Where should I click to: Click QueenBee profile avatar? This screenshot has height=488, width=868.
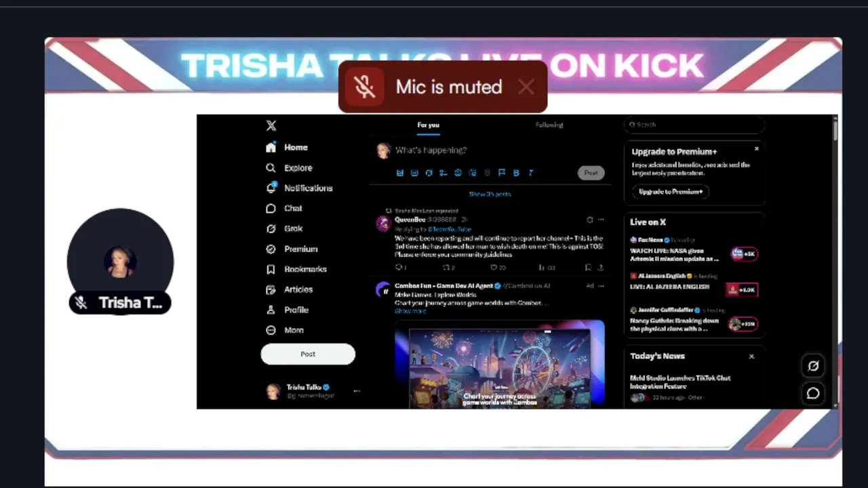(384, 223)
